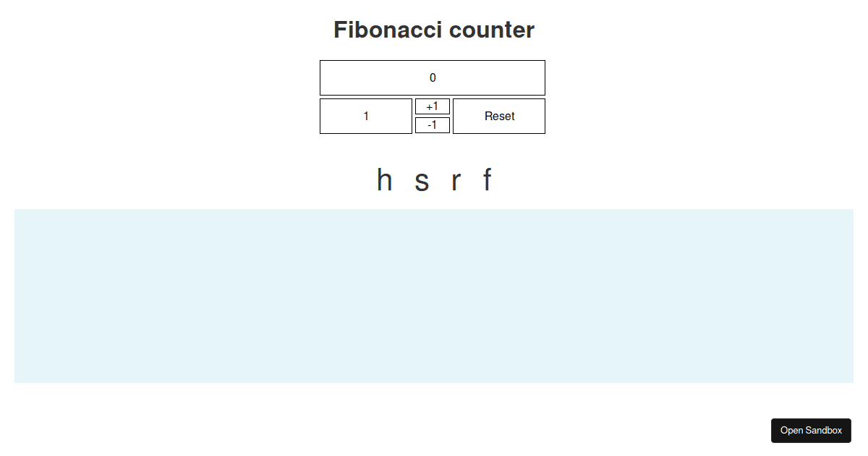The height and width of the screenshot is (456, 868).
Task: Click the letter h link
Action: point(383,180)
